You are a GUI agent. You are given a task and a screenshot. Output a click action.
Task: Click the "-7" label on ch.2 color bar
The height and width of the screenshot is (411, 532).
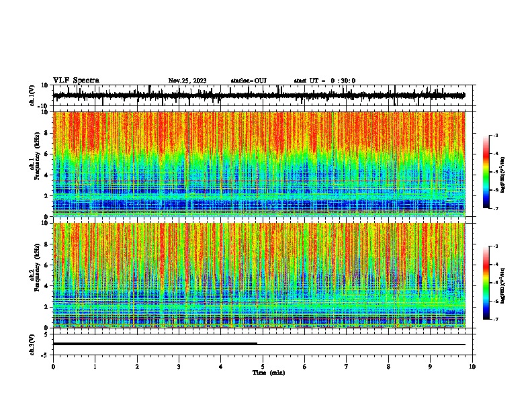(495, 319)
